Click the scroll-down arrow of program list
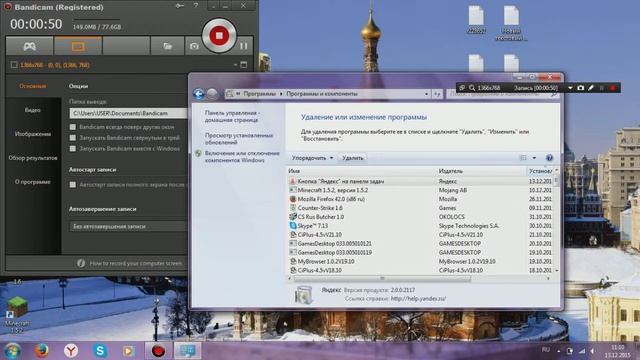 (556, 271)
